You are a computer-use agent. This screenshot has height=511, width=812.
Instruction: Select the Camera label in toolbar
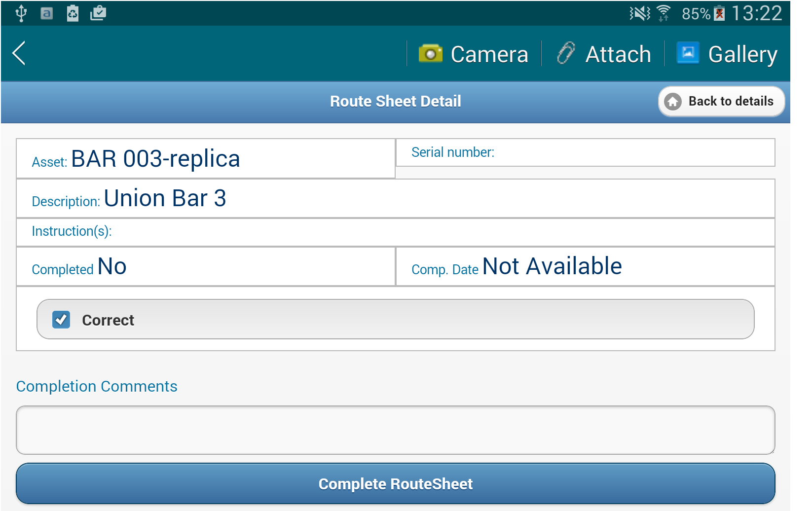(489, 54)
